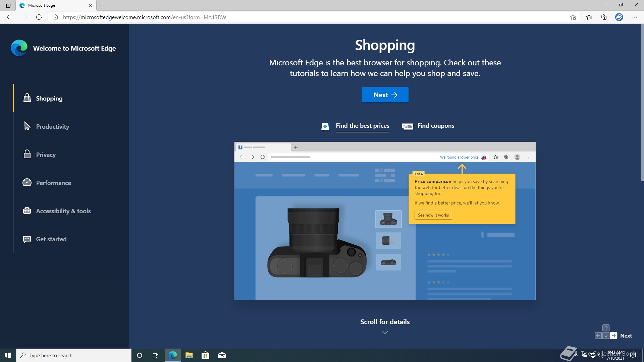644x362 pixels.
Task: Select the front camera thumbnail
Action: [388, 219]
